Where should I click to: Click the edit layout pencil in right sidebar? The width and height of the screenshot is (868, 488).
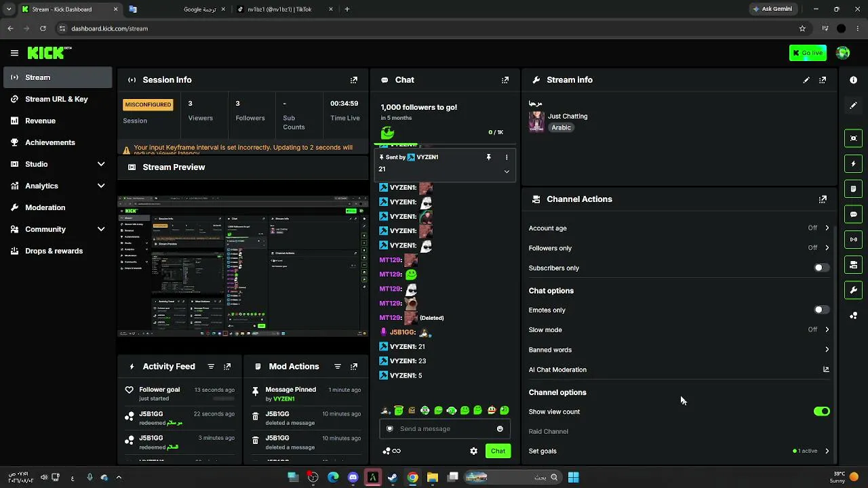coord(854,106)
